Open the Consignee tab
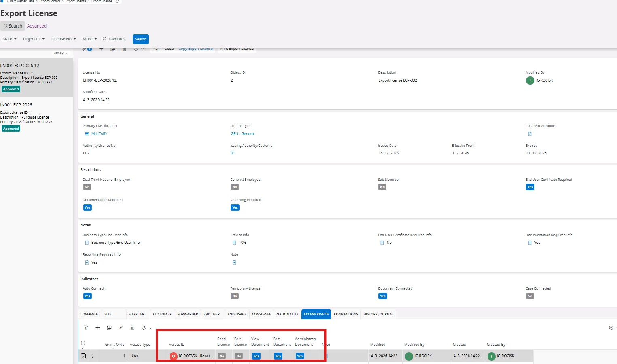The width and height of the screenshot is (617, 364). pyautogui.click(x=261, y=314)
